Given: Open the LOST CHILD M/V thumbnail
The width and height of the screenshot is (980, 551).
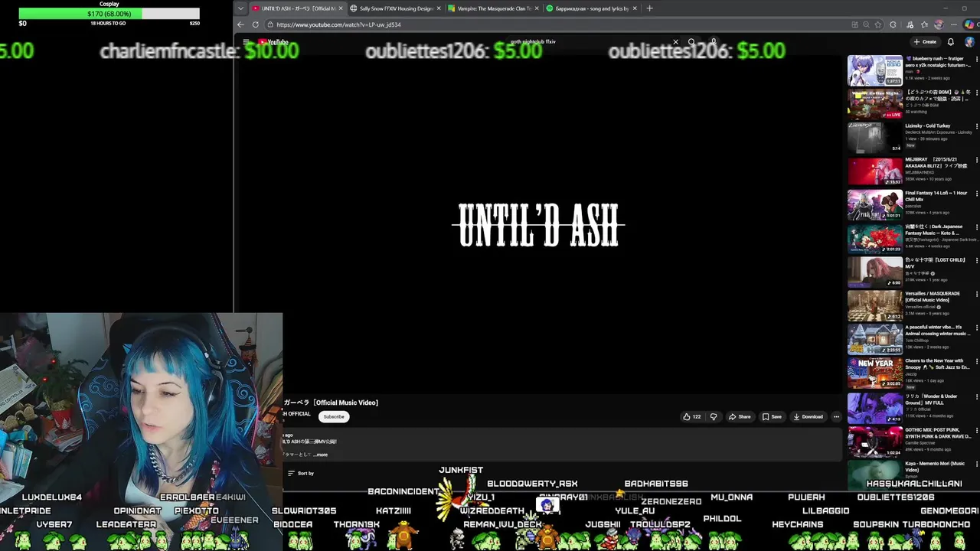Looking at the screenshot, I should 874,272.
